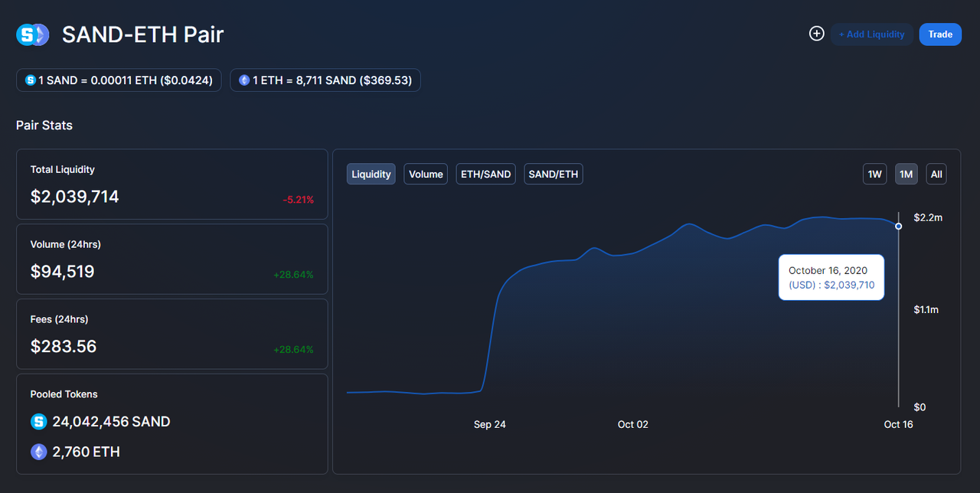Click the blue Trade button
This screenshot has height=493, width=980.
point(940,34)
